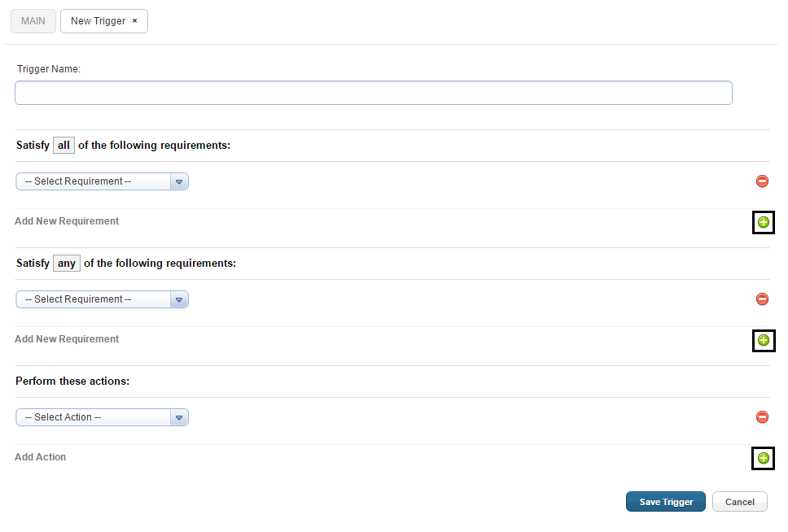
Task: Click the "all" box in Satisfy heading
Action: coord(63,145)
